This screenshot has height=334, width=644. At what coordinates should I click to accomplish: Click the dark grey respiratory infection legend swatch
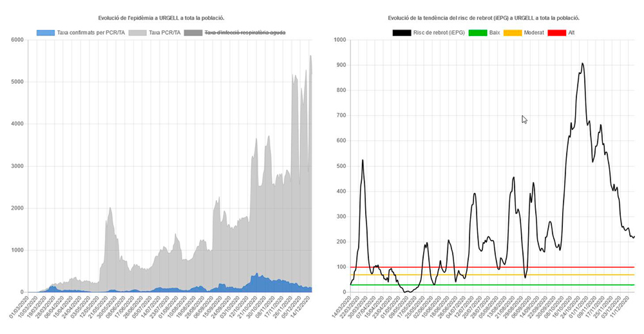[193, 32]
